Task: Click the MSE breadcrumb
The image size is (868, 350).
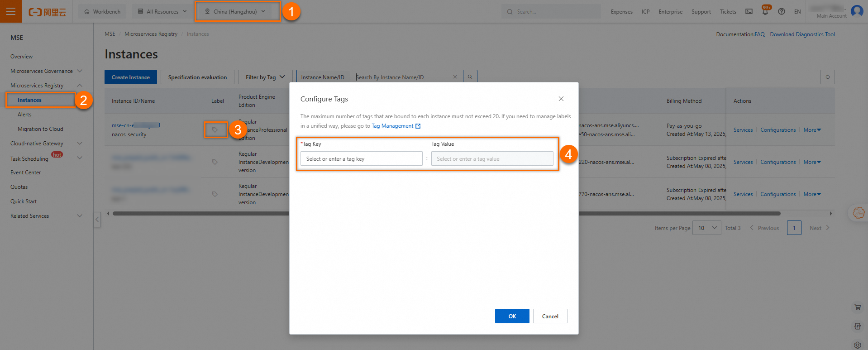Action: (x=110, y=34)
